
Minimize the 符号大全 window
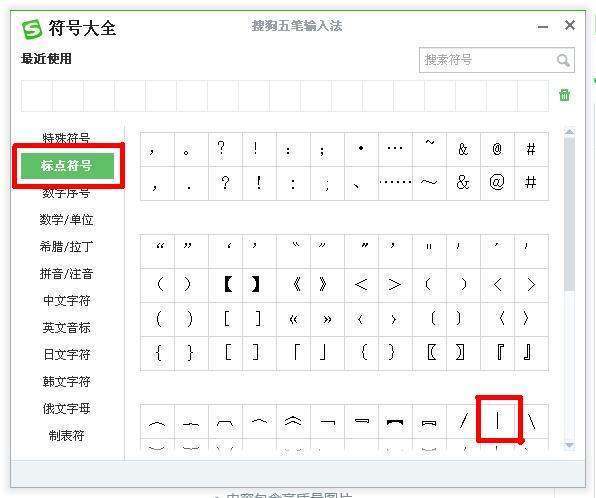(x=542, y=27)
